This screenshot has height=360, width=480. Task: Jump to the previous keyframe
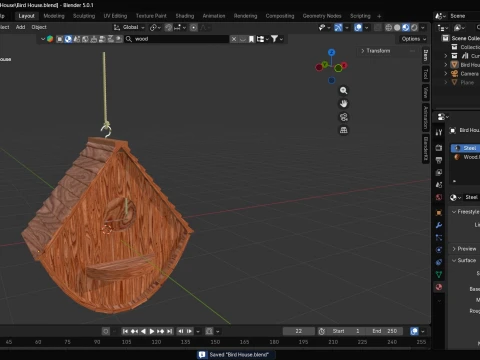click(134, 331)
